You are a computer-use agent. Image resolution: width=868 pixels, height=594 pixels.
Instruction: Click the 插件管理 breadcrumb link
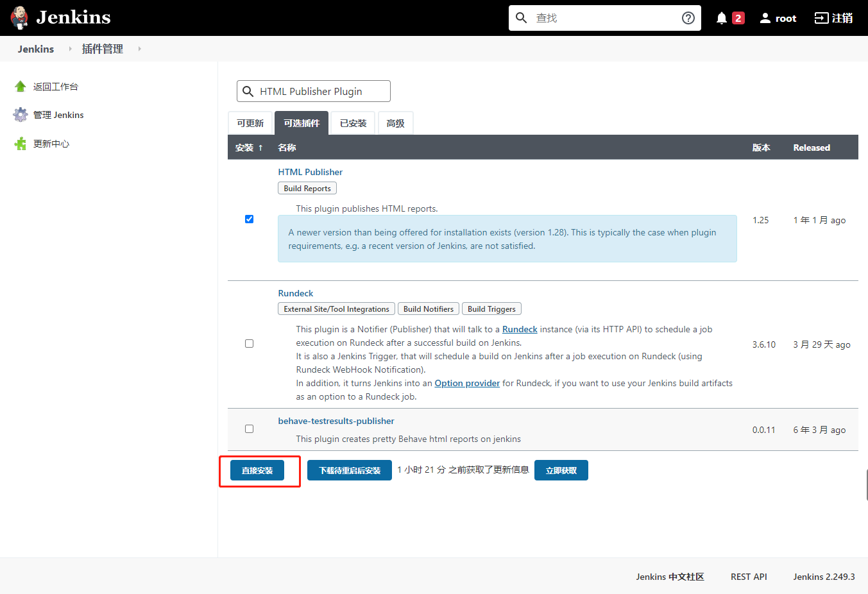click(x=103, y=49)
